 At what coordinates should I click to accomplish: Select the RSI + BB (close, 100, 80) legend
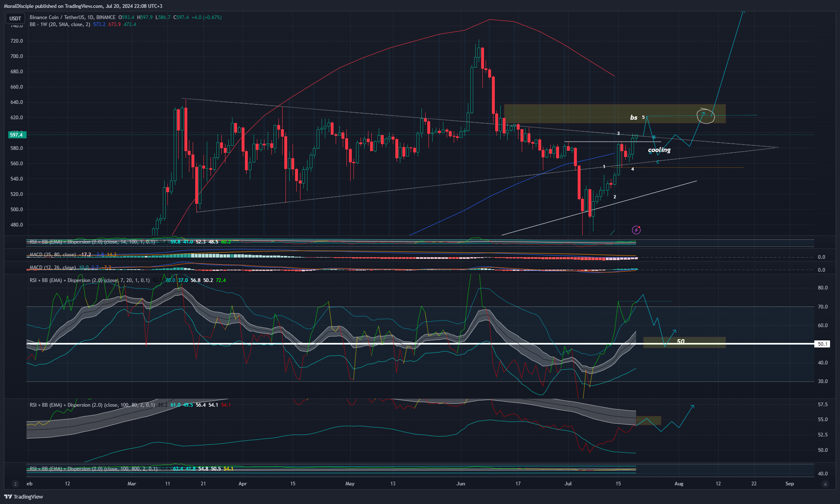[92, 405]
